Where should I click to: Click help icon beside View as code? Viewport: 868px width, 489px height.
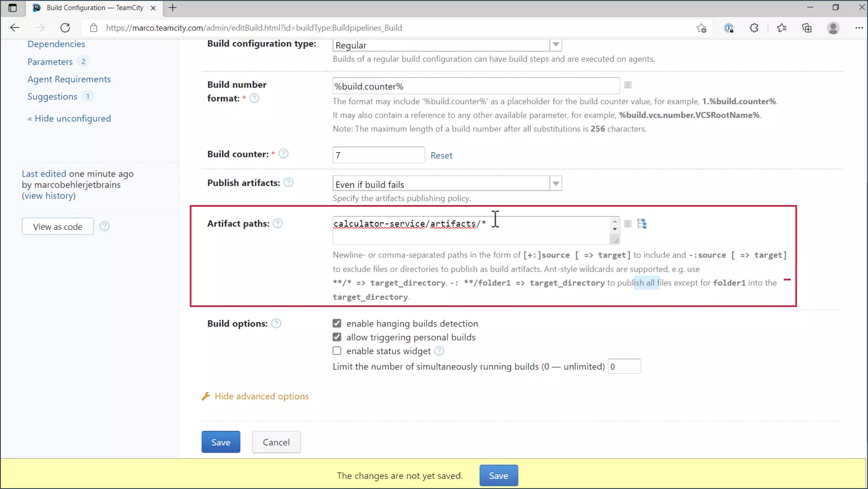pos(105,226)
